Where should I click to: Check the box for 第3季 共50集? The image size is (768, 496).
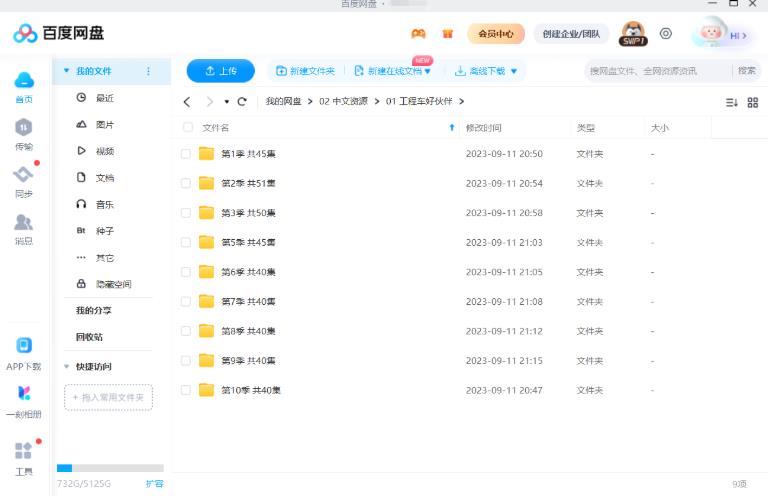(186, 213)
